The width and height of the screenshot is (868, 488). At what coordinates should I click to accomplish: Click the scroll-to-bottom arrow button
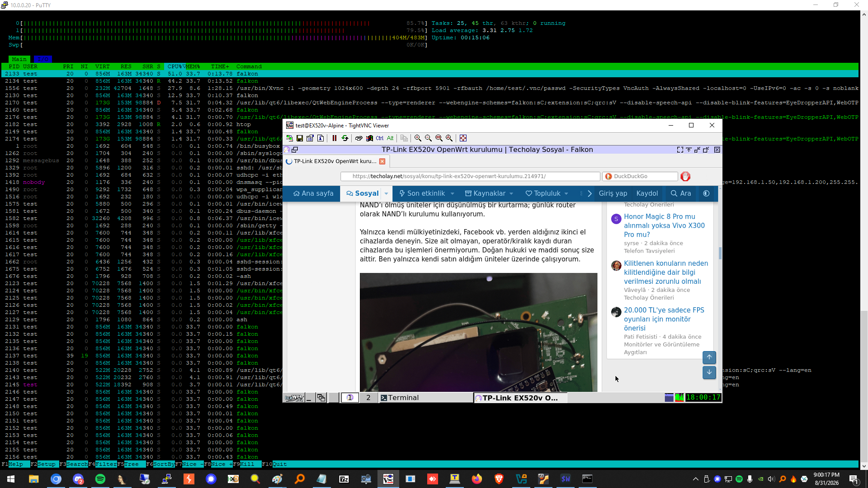709,372
